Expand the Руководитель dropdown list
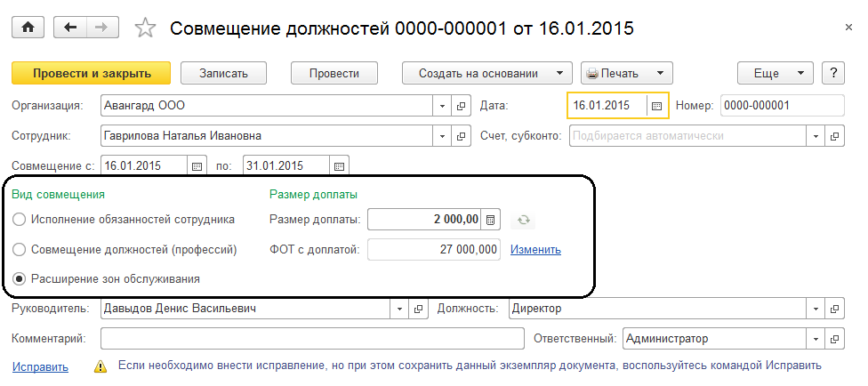Image resolution: width=868 pixels, height=386 pixels. (398, 310)
